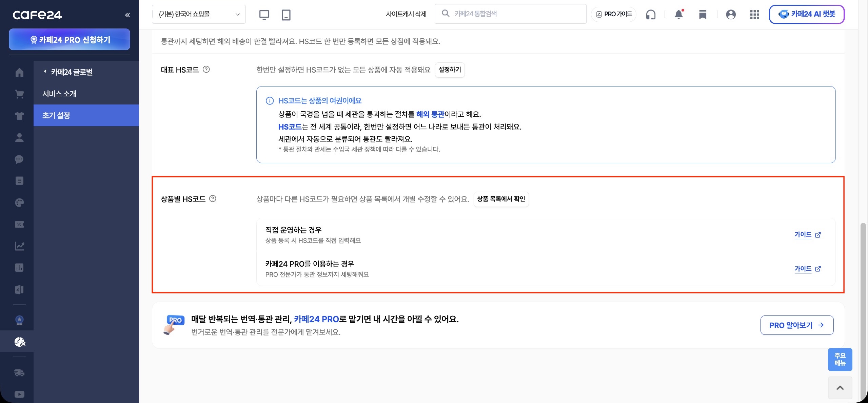Image resolution: width=868 pixels, height=403 pixels.
Task: Select the Cafe24 global globe-plane icon
Action: (x=20, y=342)
